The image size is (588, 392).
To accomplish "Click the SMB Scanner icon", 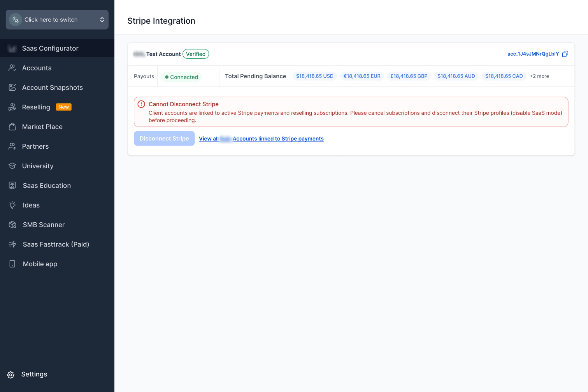I will [12, 225].
